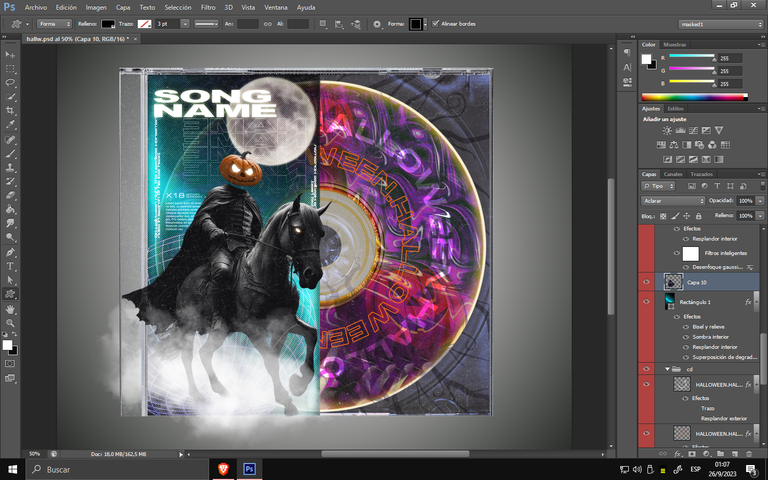Screen dimensions: 768x480
Task: Delete layer with the trash icon
Action: (748, 454)
